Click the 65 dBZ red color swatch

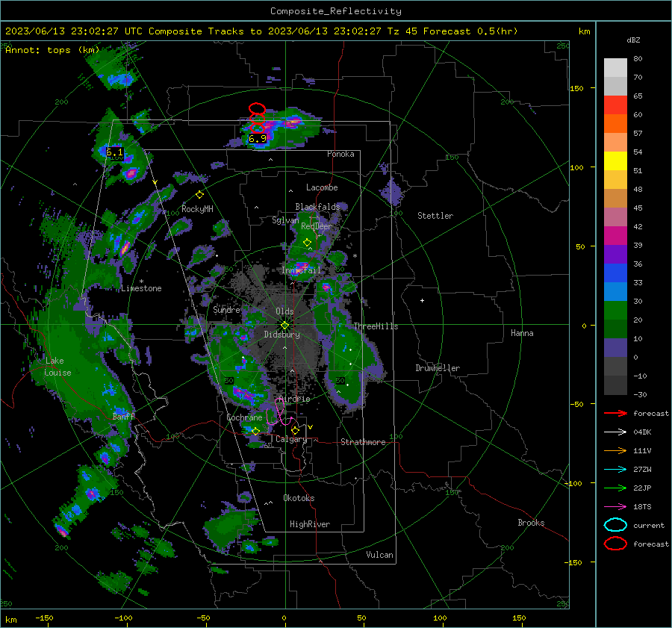(615, 105)
